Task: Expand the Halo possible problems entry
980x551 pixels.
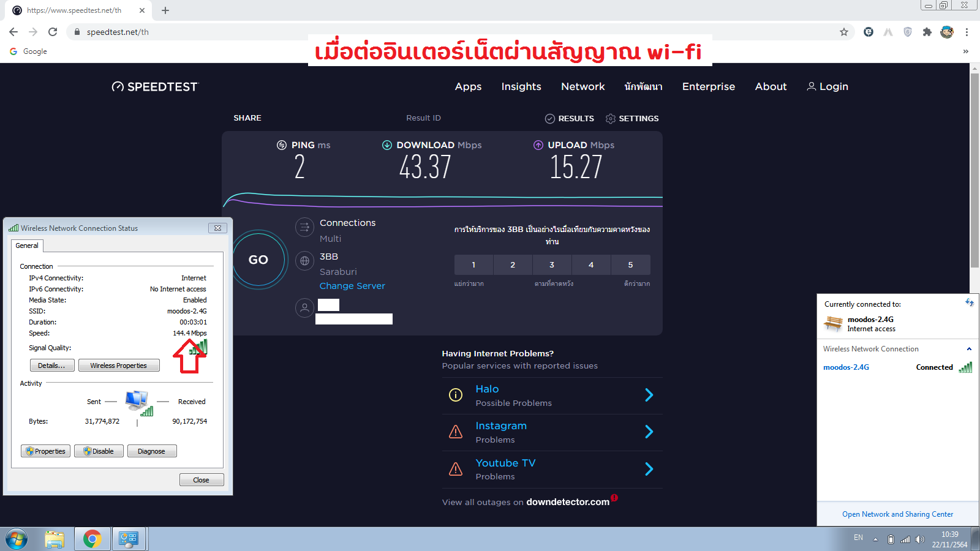Action: (649, 395)
